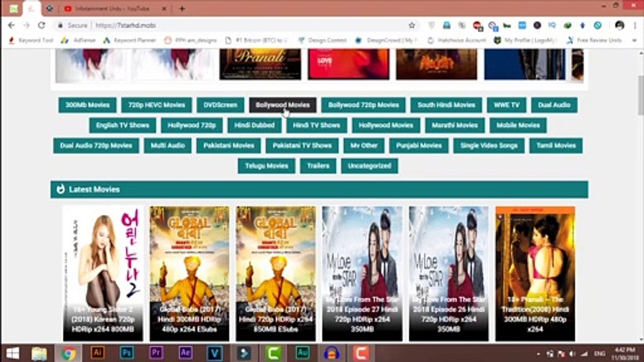Screen dimensions: 644x362
Task: Browse Telugu Movies
Action: (267, 165)
